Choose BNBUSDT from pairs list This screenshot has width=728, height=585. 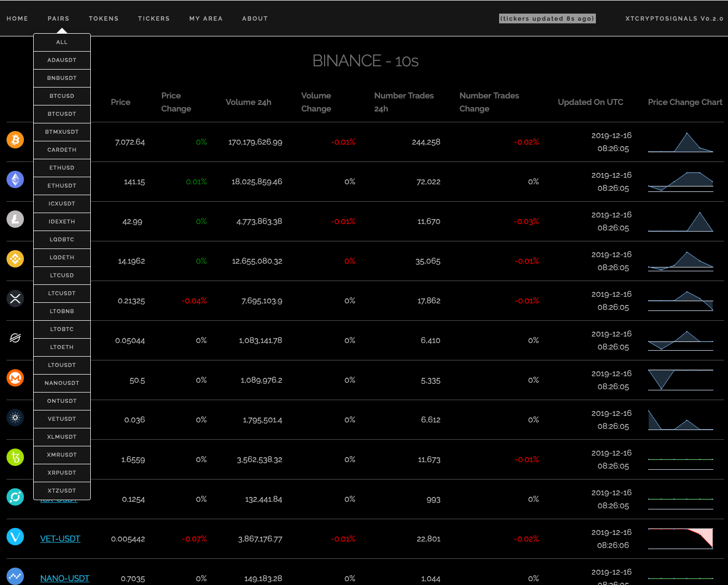(x=62, y=78)
